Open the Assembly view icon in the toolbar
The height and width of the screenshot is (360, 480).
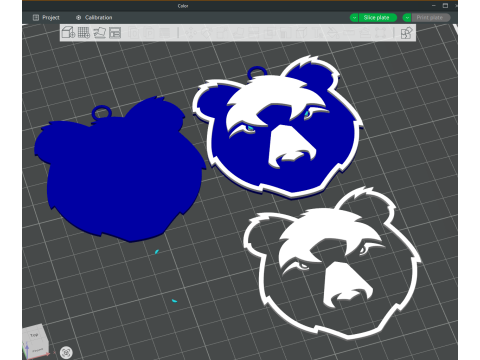point(406,33)
